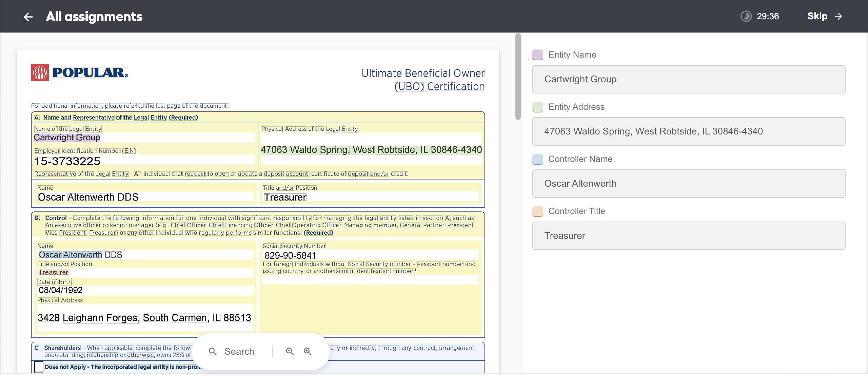Image resolution: width=868 pixels, height=376 pixels.
Task: Click the Controller Name label
Action: click(x=580, y=159)
